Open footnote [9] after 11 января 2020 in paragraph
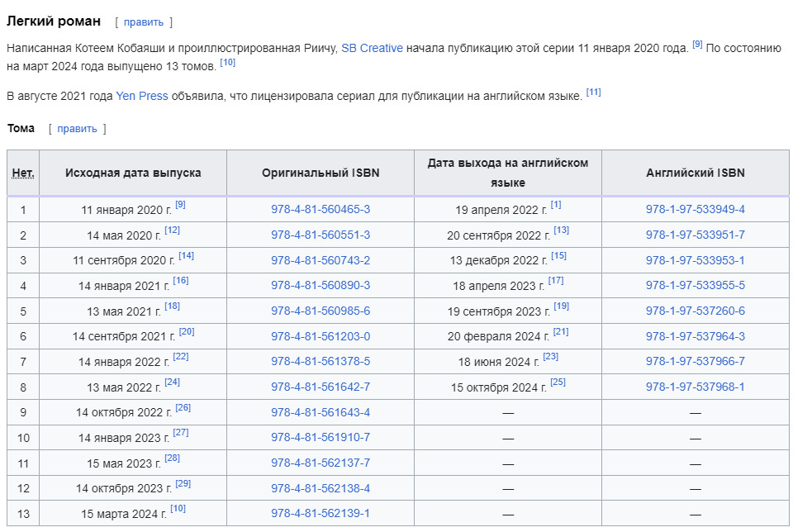The image size is (812, 532). (697, 45)
